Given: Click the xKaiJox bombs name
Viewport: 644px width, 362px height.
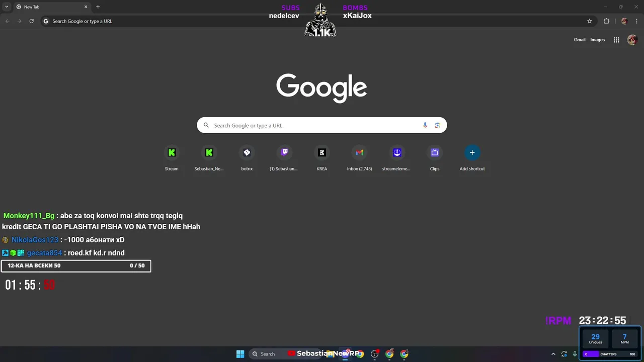Looking at the screenshot, I should (x=357, y=16).
